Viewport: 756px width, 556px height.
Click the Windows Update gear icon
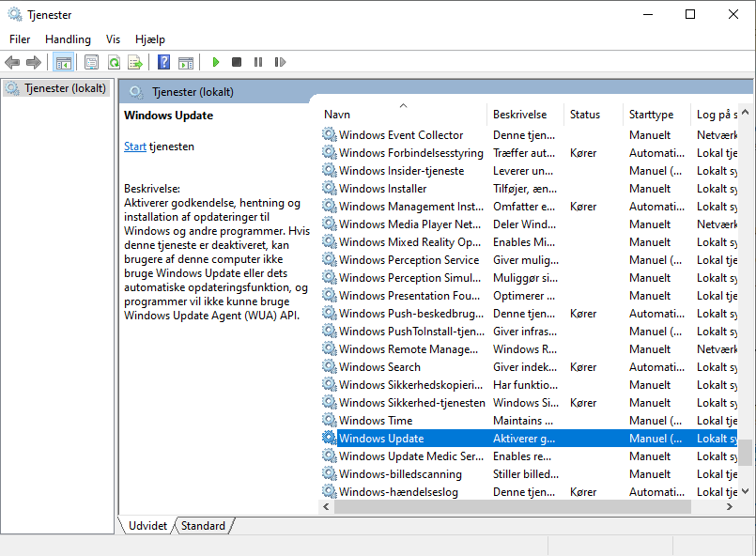pos(330,438)
